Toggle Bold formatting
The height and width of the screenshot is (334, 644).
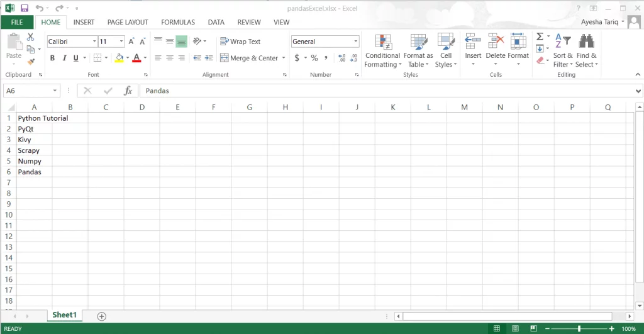pyautogui.click(x=52, y=58)
